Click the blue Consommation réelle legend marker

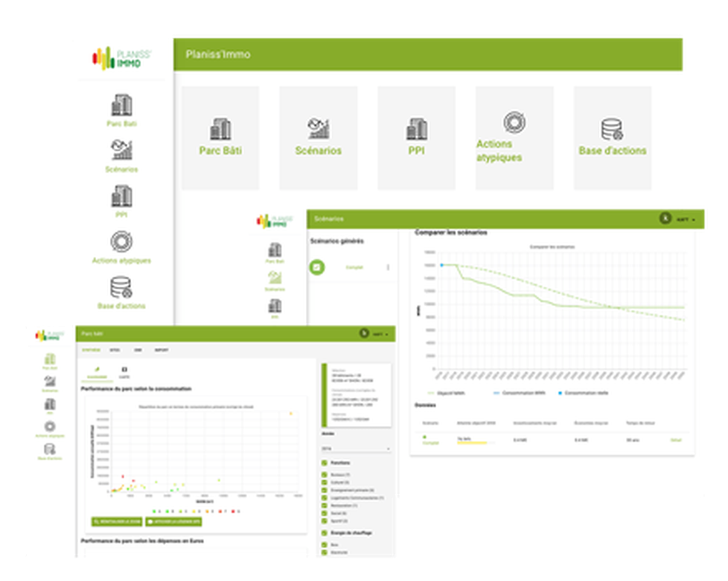[x=560, y=393]
